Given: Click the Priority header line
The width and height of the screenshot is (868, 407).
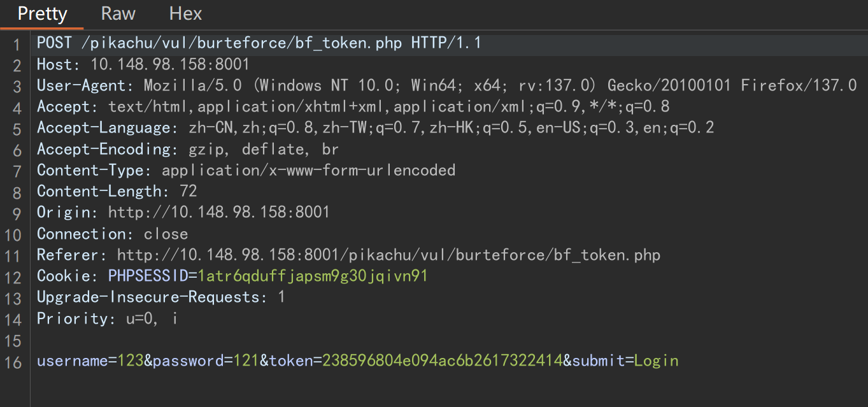Looking at the screenshot, I should pyautogui.click(x=106, y=318).
